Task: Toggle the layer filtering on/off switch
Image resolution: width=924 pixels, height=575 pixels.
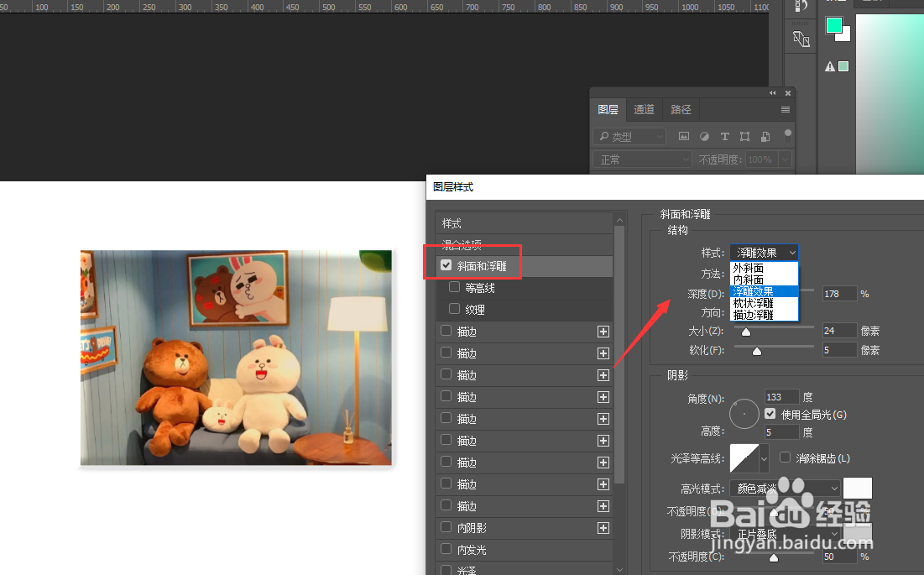Action: tap(788, 136)
